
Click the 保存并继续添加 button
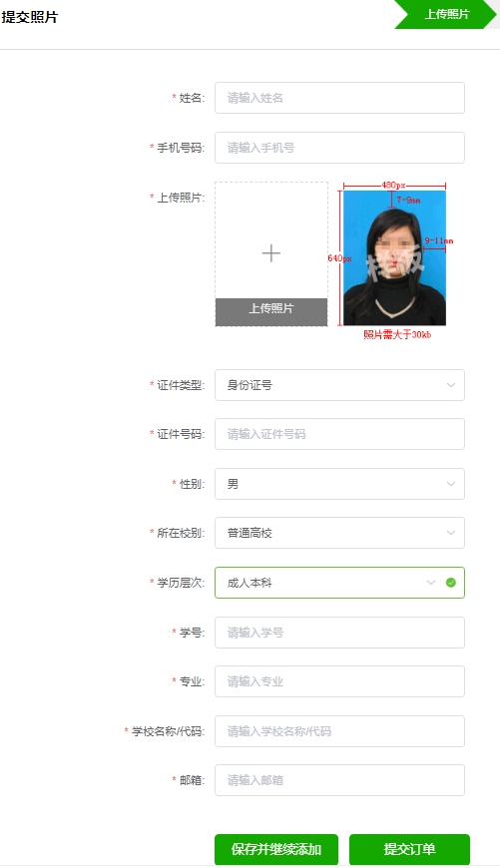276,849
